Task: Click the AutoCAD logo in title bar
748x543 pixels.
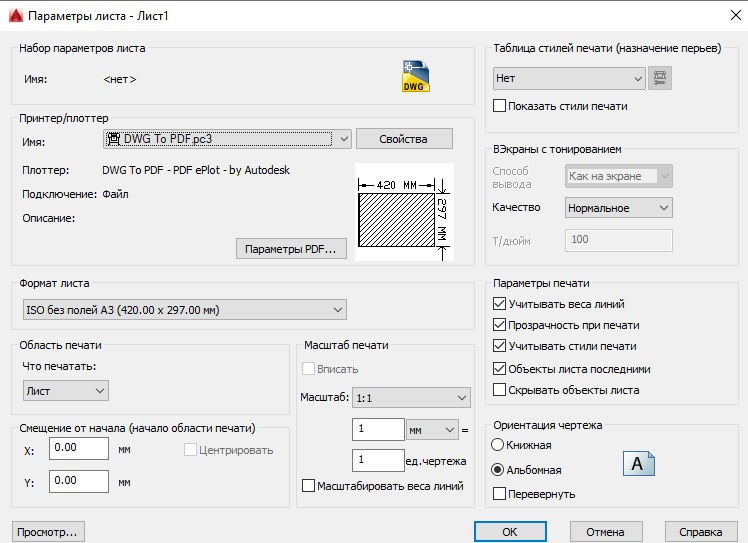Action: [x=16, y=16]
